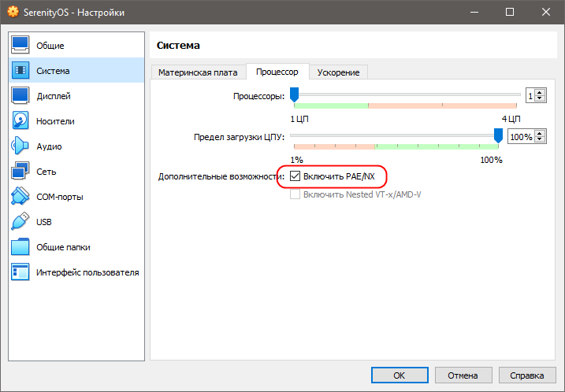This screenshot has width=565, height=392.
Task: Click the '100%' label under the cap slider
Action: pos(491,160)
